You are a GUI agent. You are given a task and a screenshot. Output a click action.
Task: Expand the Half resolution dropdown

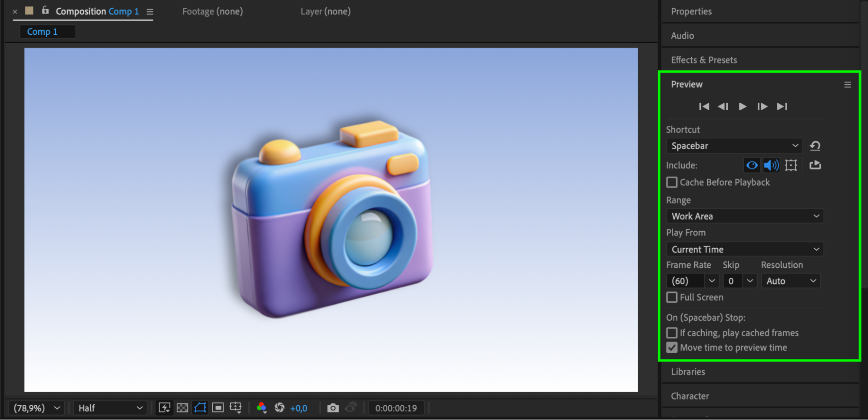(110, 408)
